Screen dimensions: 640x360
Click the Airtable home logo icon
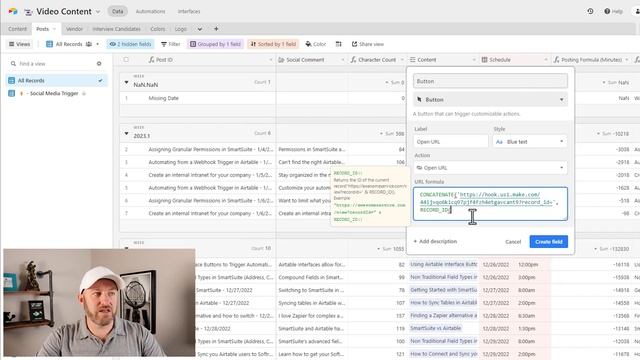pos(13,11)
